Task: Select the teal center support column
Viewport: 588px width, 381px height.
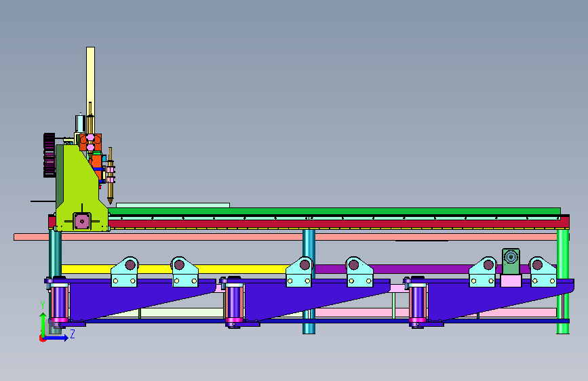Action: point(309,247)
